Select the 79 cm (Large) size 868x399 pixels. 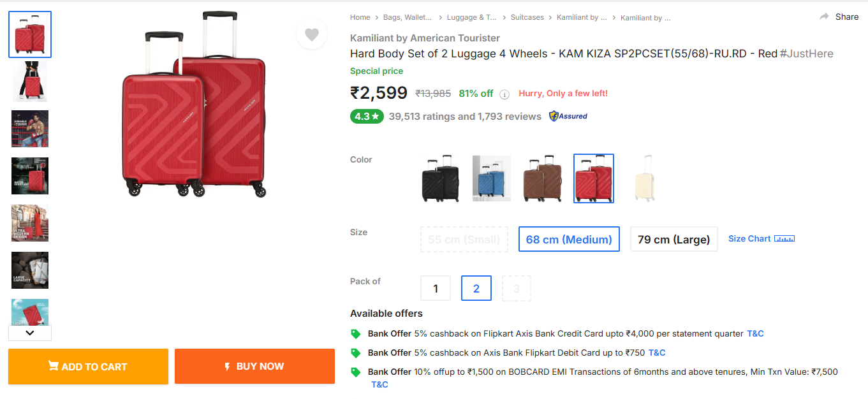[673, 240]
